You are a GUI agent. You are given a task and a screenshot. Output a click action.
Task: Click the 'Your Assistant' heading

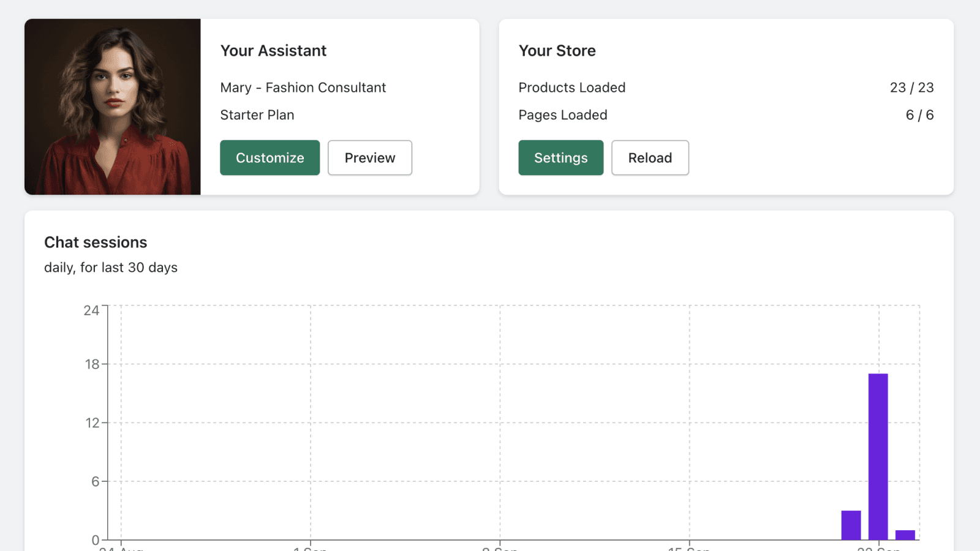coord(273,51)
